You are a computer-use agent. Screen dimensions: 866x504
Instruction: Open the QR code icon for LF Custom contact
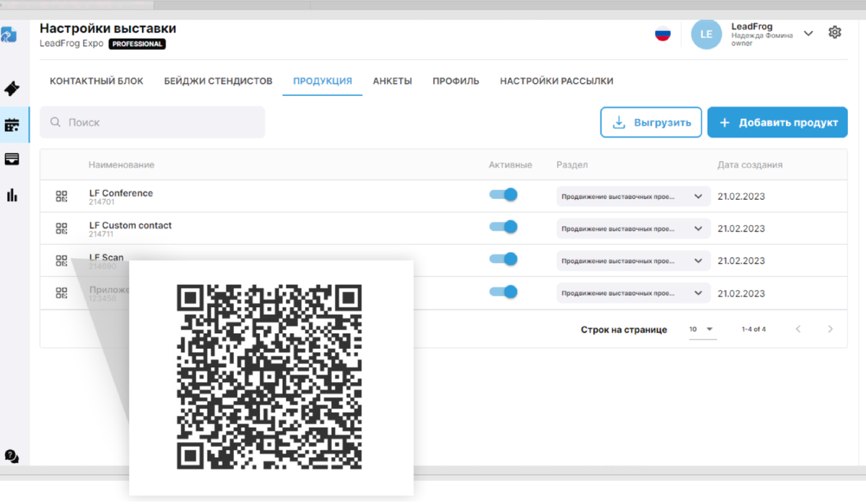point(61,229)
